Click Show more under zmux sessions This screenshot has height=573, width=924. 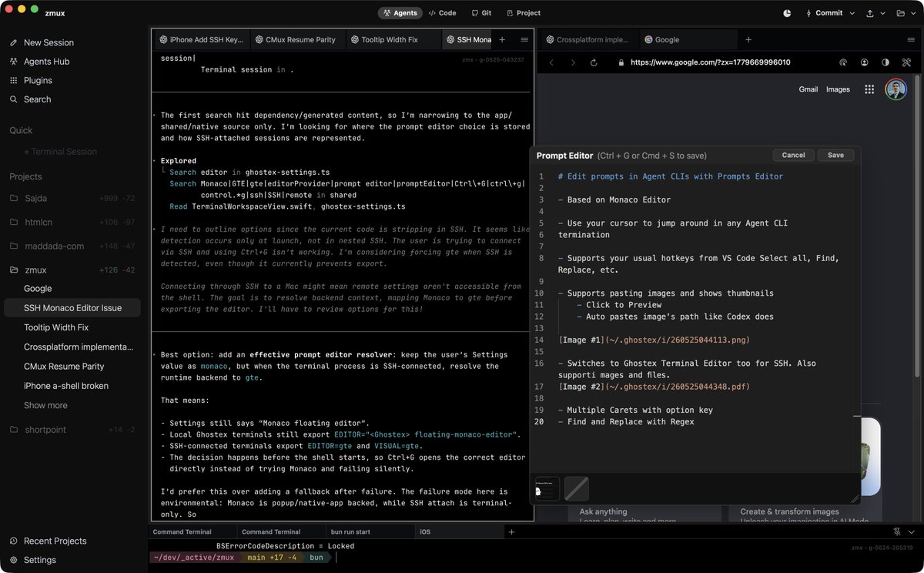click(x=45, y=405)
